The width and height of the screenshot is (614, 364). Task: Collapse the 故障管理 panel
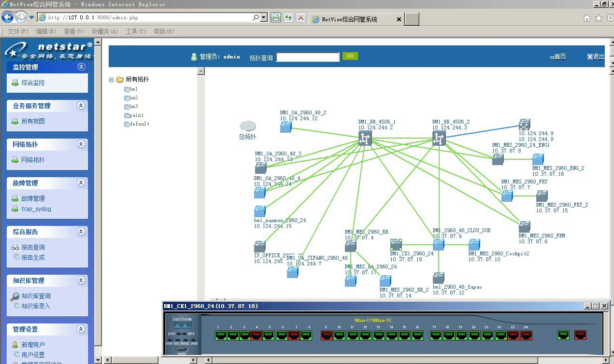click(81, 183)
